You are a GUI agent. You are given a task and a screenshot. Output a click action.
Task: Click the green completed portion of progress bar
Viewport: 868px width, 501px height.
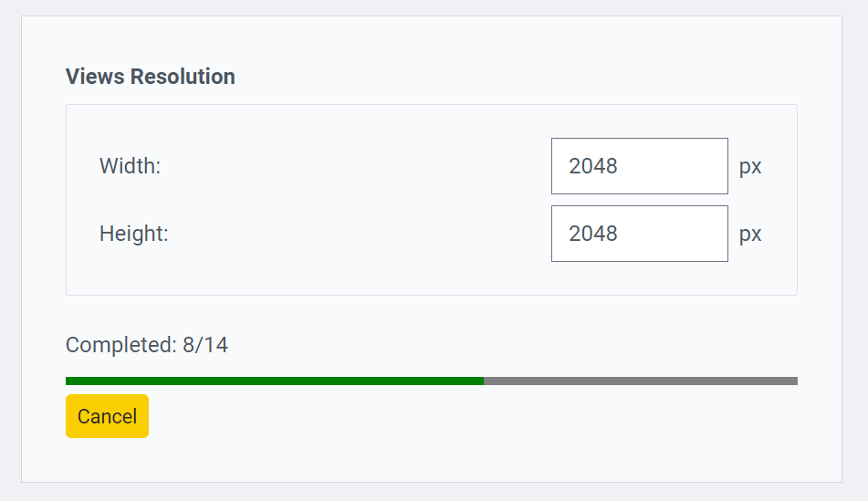coord(274,381)
